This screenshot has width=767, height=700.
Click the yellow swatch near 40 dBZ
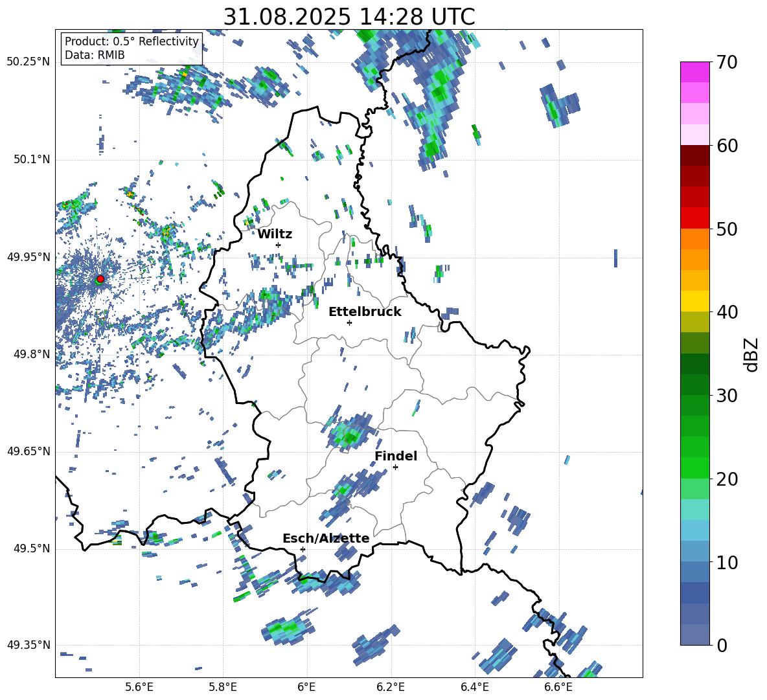(694, 301)
